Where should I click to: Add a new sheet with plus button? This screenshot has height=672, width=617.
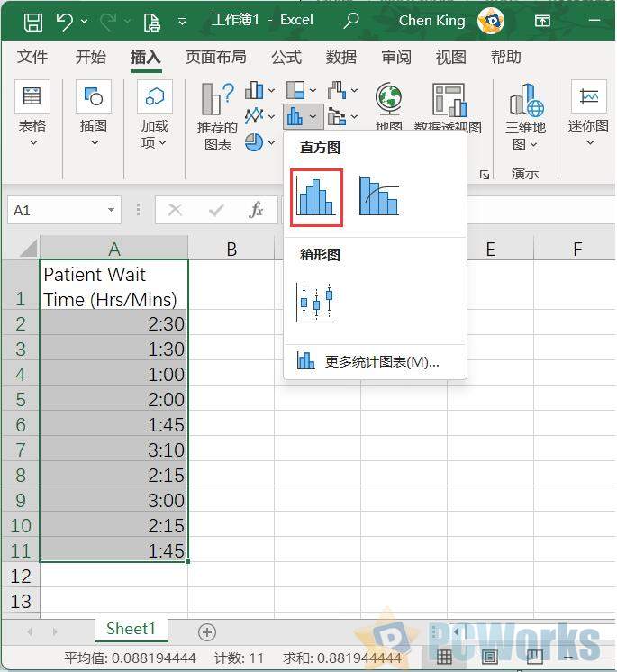point(207,631)
